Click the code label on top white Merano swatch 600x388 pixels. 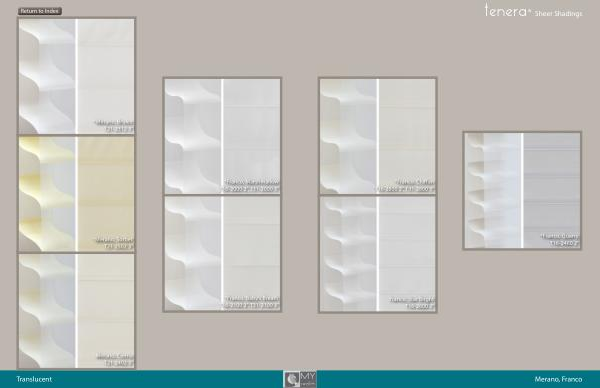[120, 130]
